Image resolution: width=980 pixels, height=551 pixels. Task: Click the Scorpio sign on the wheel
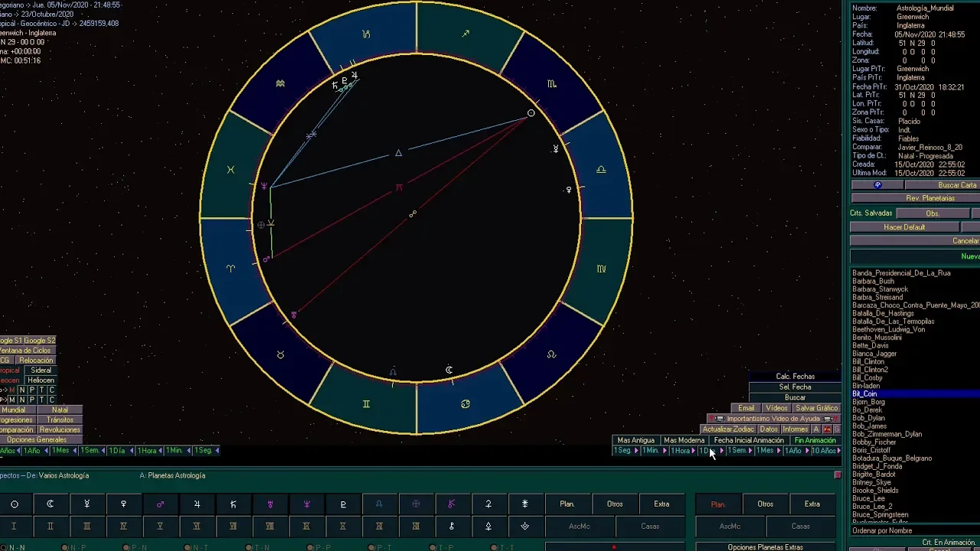(x=552, y=83)
